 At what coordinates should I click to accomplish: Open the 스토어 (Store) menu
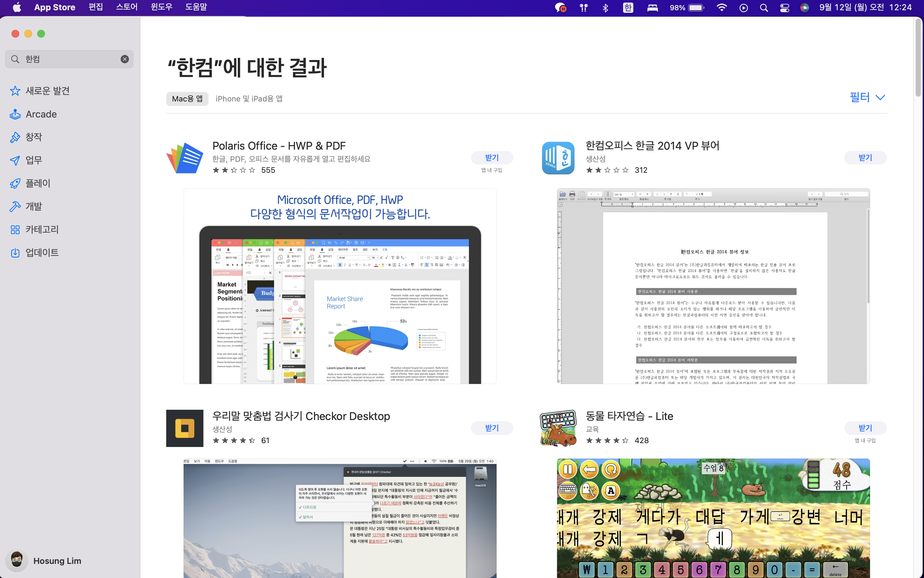point(126,7)
